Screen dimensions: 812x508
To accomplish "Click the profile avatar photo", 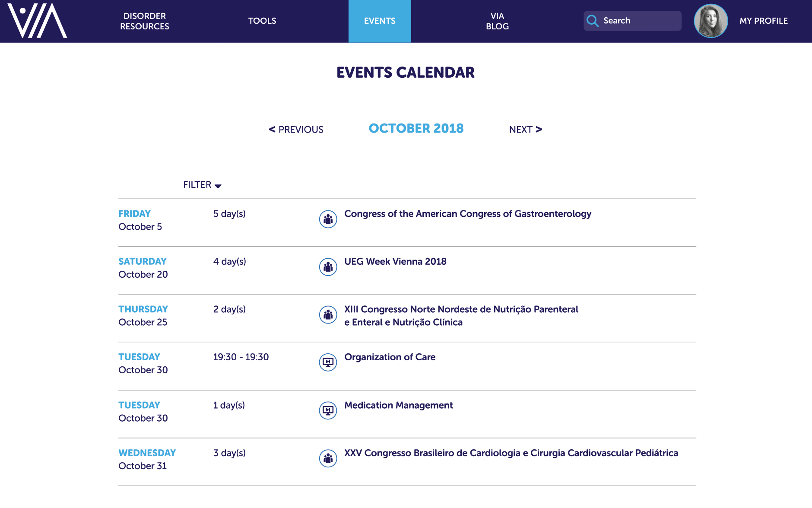I will [710, 21].
